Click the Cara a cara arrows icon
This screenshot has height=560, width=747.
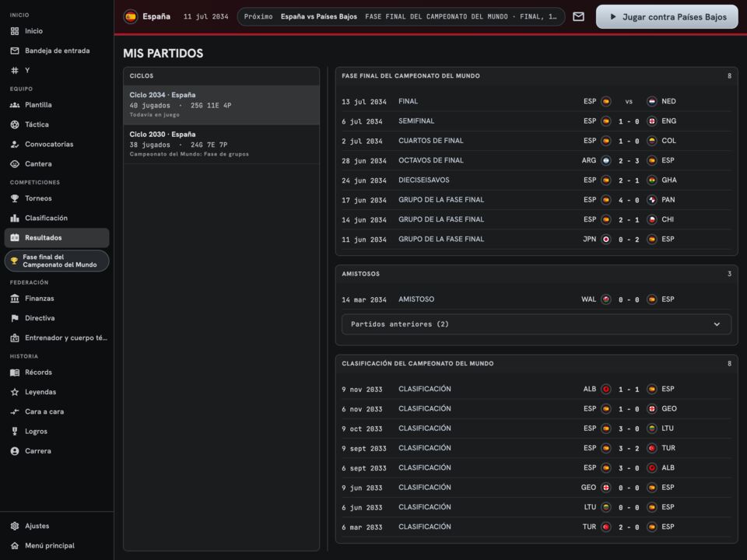pyautogui.click(x=15, y=411)
